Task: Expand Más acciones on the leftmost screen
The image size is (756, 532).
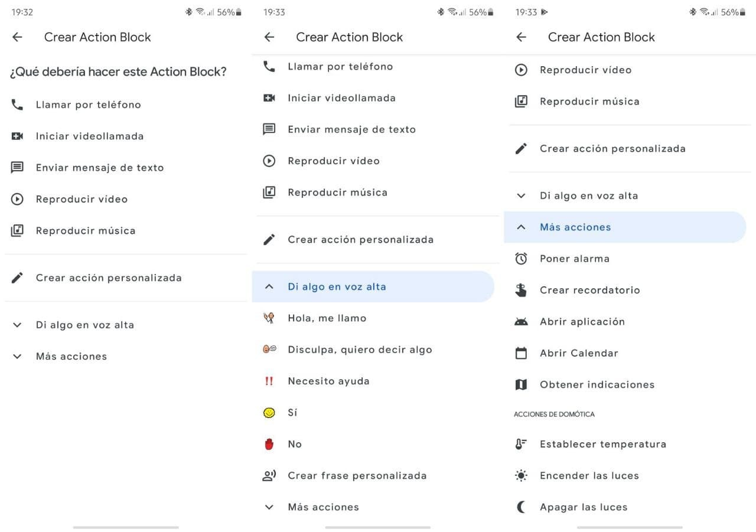Action: tap(71, 357)
